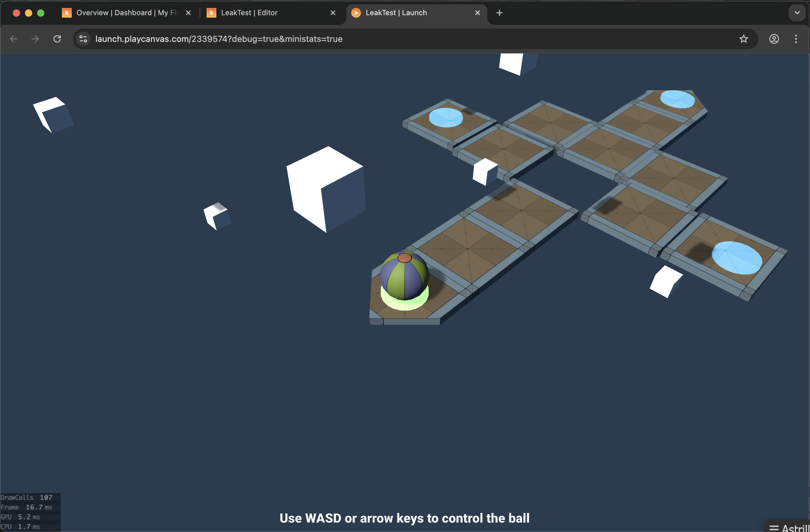The width and height of the screenshot is (810, 532).
Task: Navigate back using the browser back arrow
Action: (x=13, y=39)
